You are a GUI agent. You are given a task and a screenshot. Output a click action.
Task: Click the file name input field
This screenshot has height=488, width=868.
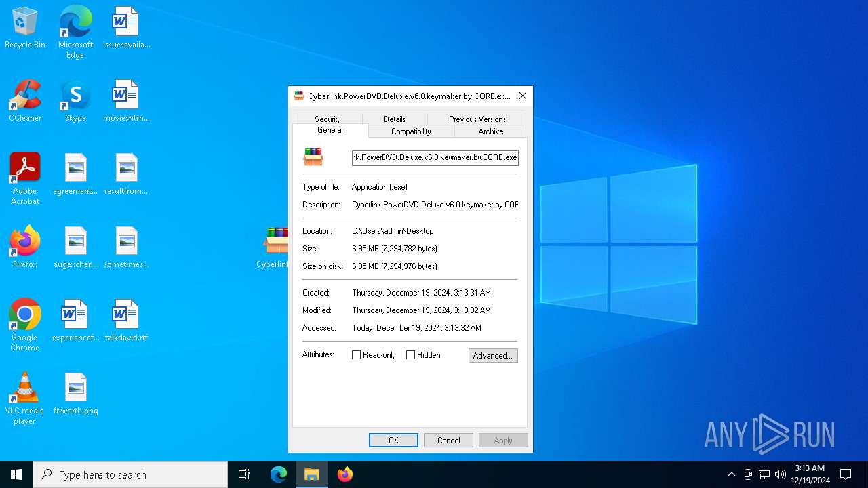[435, 158]
